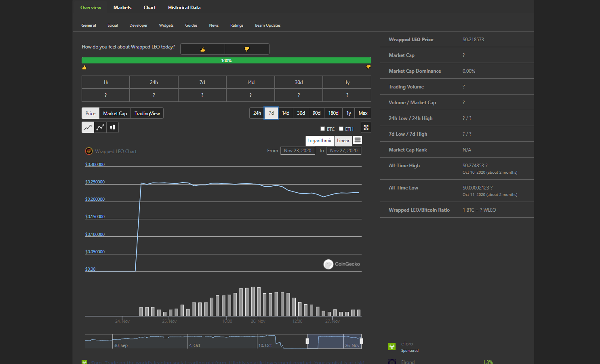Set chart range to 30d
Image resolution: width=600 pixels, height=364 pixels.
click(x=301, y=113)
